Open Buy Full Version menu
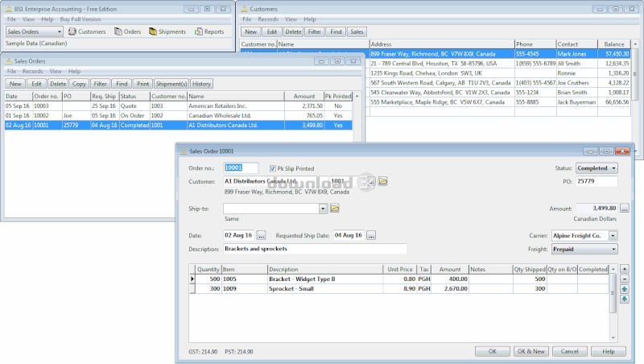This screenshot has height=364, width=644. point(80,19)
